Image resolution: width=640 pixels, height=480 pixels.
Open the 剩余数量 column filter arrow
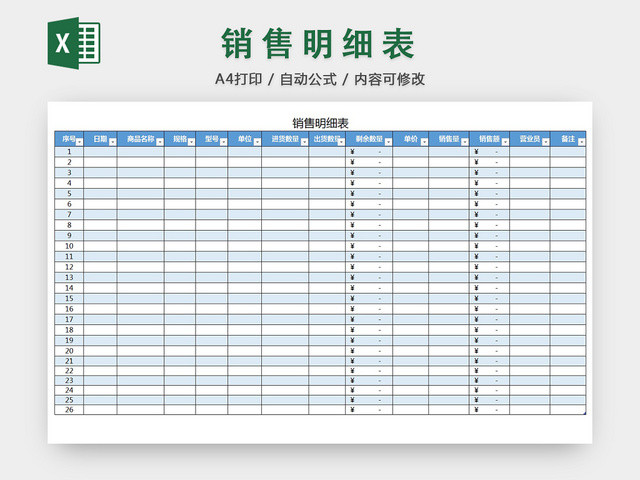coord(389,142)
